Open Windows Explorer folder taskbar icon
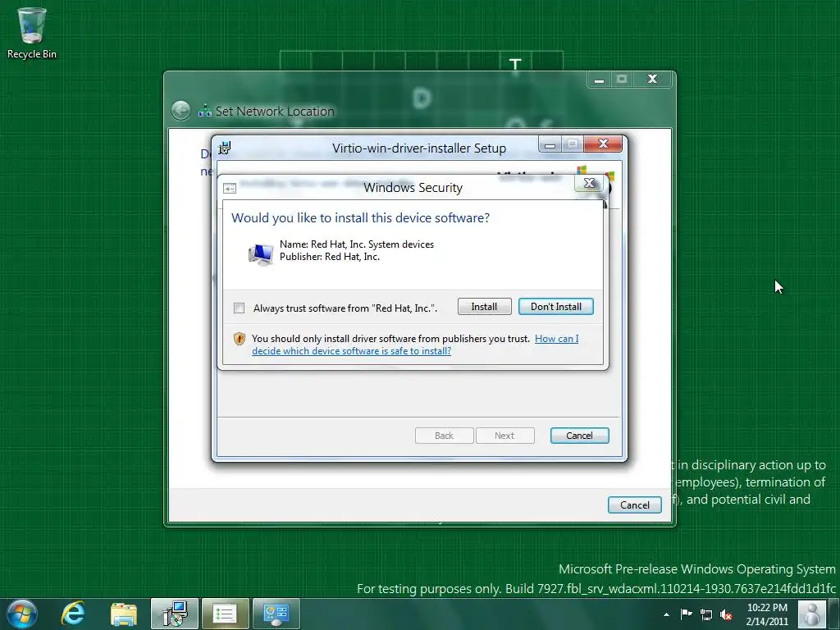The width and height of the screenshot is (840, 630). (124, 614)
